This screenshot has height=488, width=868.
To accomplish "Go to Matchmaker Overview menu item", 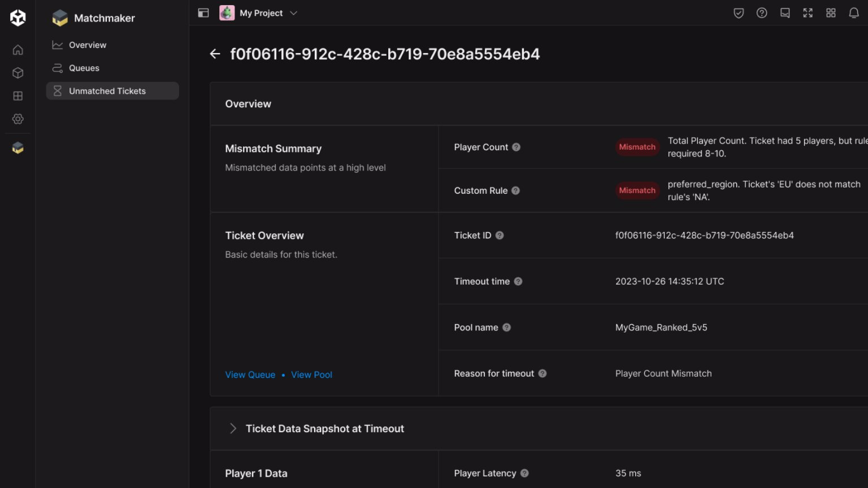I will tap(88, 45).
